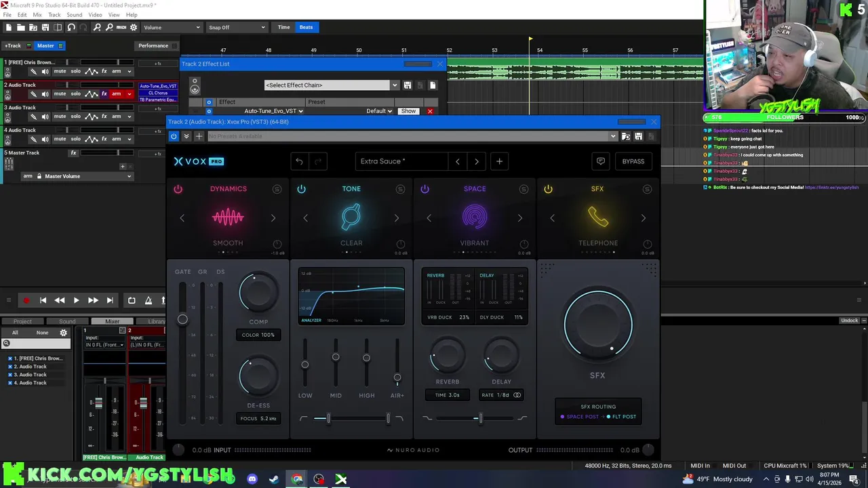Open Mixcraft preferences gear icon

[x=134, y=27]
